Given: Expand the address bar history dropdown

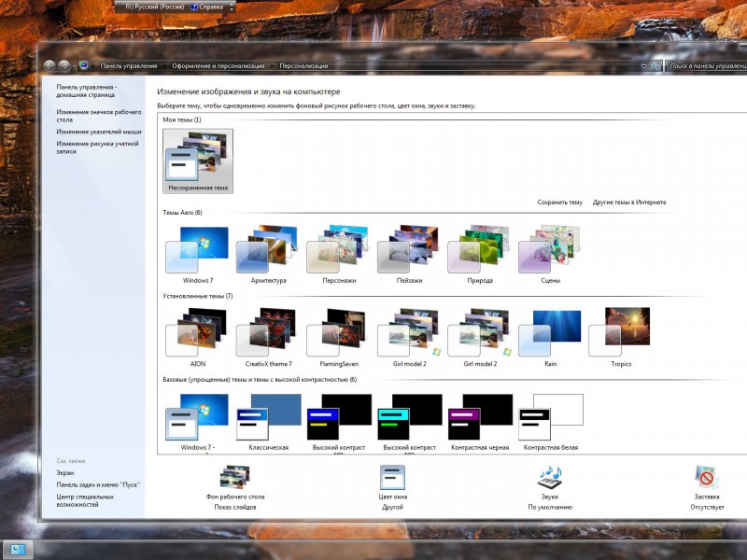Looking at the screenshot, I should pyautogui.click(x=643, y=66).
